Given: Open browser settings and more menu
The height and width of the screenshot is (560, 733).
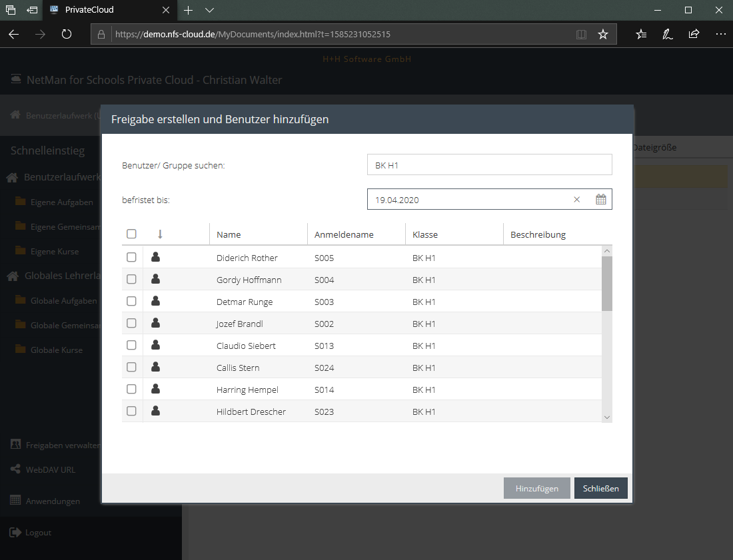Looking at the screenshot, I should point(720,34).
